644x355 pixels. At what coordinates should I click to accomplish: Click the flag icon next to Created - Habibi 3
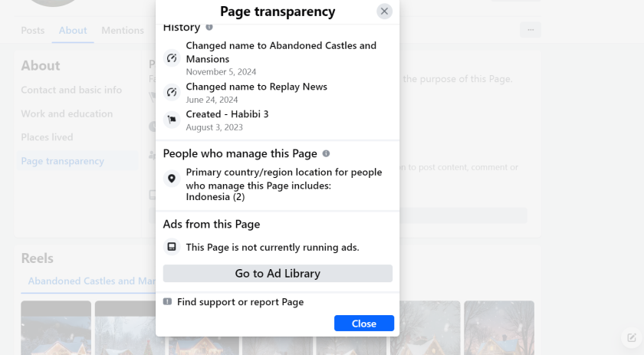172,120
